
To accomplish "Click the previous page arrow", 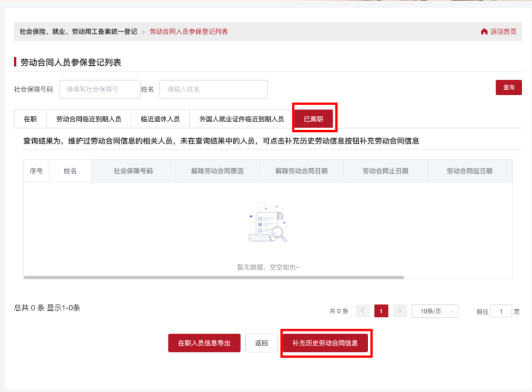I will pos(362,311).
